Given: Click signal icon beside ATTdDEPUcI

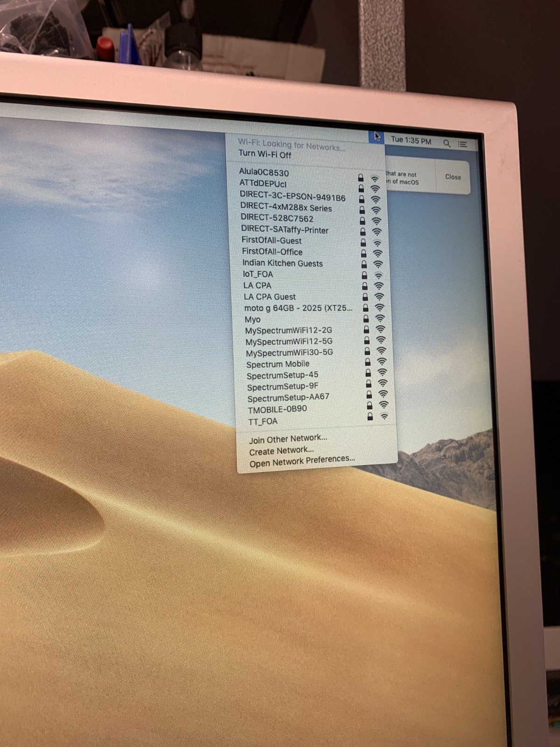Looking at the screenshot, I should pos(375,189).
